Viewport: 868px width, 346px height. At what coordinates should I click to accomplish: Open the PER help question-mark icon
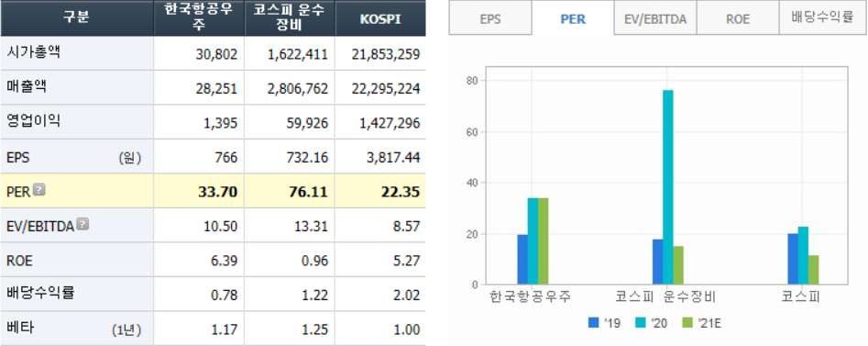[38, 190]
